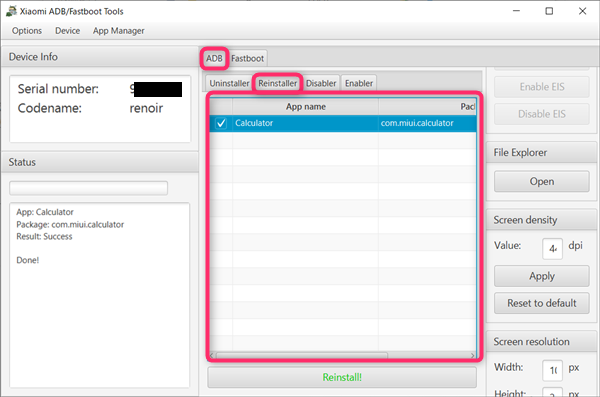The image size is (600, 397).
Task: Reset screen density to default
Action: pyautogui.click(x=541, y=303)
